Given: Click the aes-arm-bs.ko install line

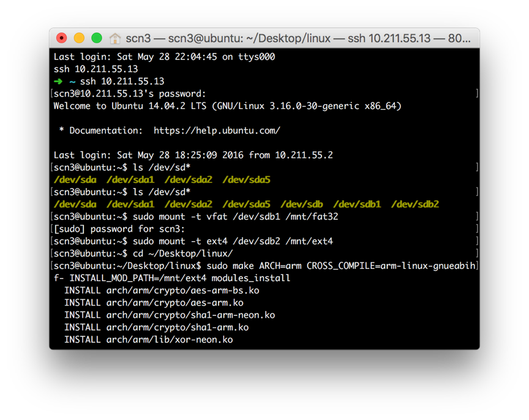Looking at the screenshot, I should pyautogui.click(x=162, y=290).
